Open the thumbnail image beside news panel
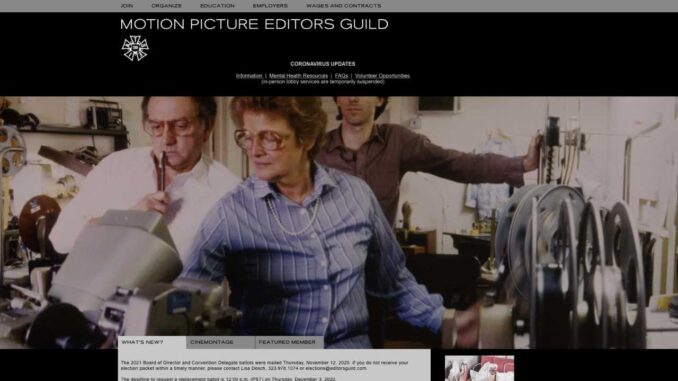This screenshot has height=381, width=678. click(480, 368)
